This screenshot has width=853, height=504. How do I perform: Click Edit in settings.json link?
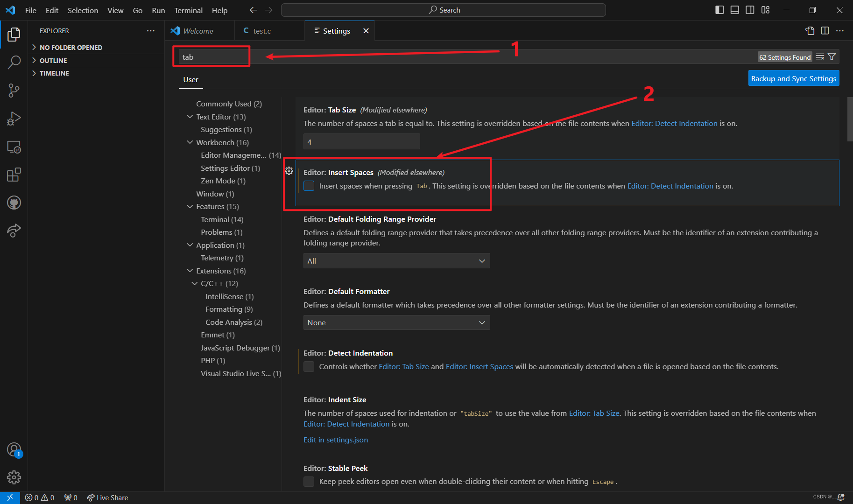[x=335, y=440]
